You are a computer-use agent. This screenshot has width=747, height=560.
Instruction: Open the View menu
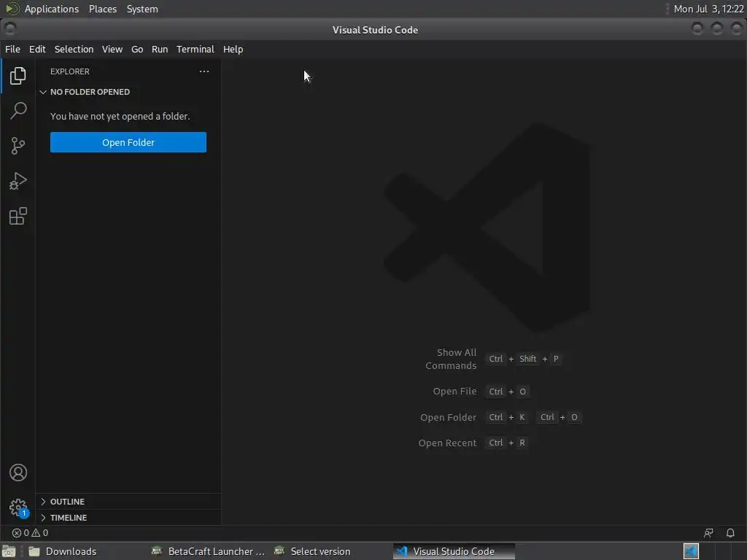pyautogui.click(x=112, y=49)
